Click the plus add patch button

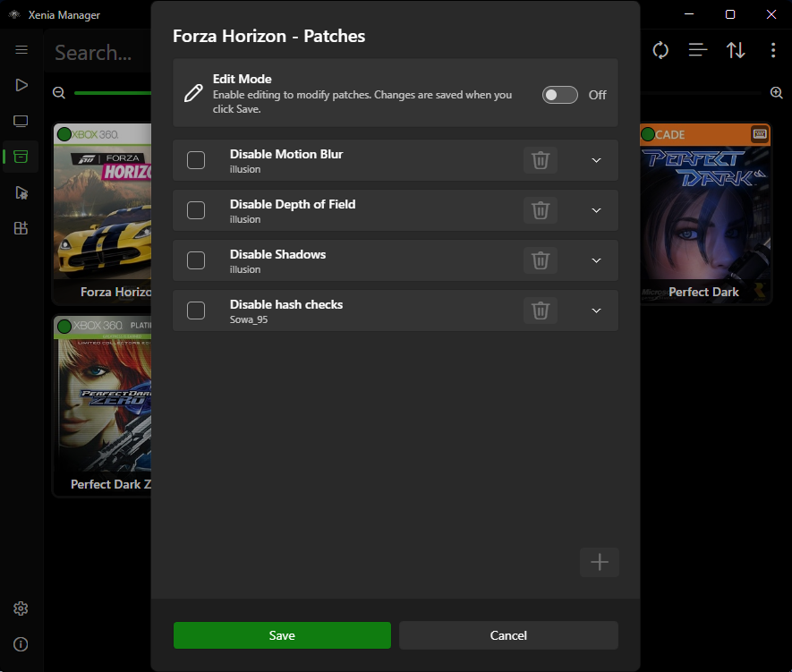(600, 562)
